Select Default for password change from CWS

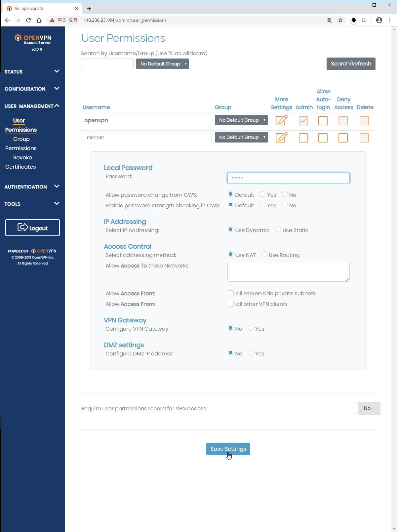click(x=231, y=194)
